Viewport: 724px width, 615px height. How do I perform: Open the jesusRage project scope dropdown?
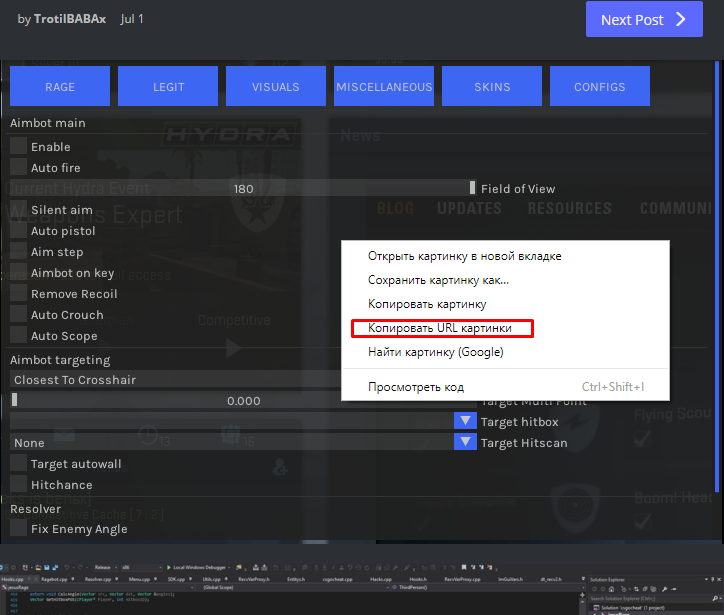point(97,587)
